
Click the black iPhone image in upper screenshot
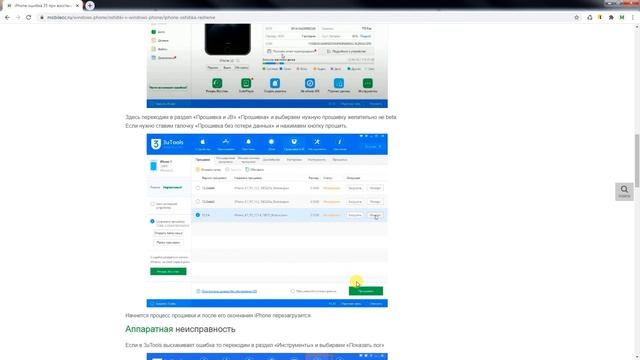click(228, 39)
